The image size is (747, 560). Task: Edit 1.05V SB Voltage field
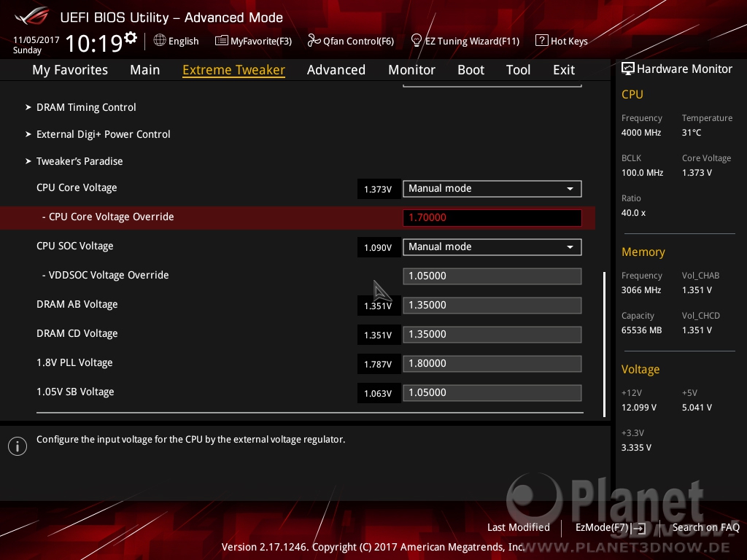[492, 393]
